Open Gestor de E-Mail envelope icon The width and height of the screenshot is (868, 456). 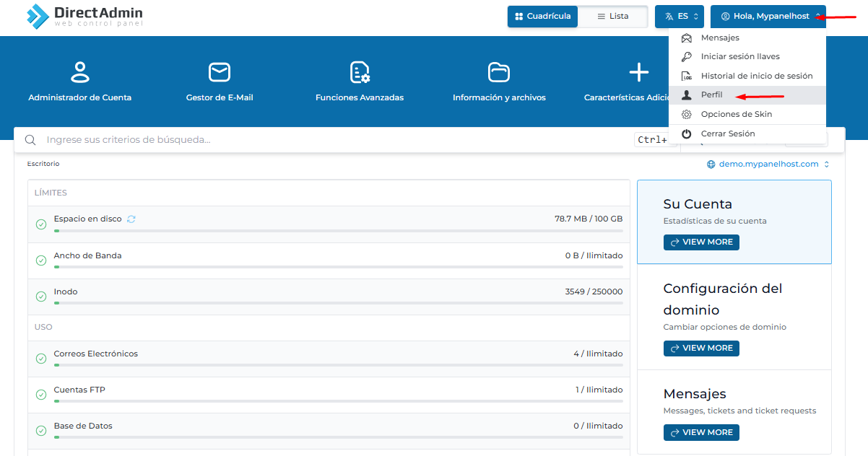point(219,72)
